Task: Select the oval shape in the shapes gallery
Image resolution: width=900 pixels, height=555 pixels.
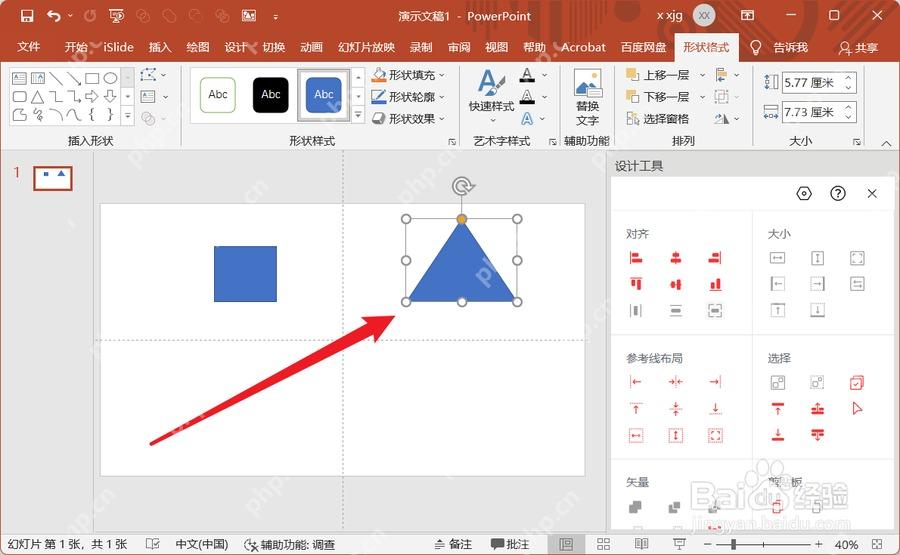Action: pyautogui.click(x=110, y=78)
